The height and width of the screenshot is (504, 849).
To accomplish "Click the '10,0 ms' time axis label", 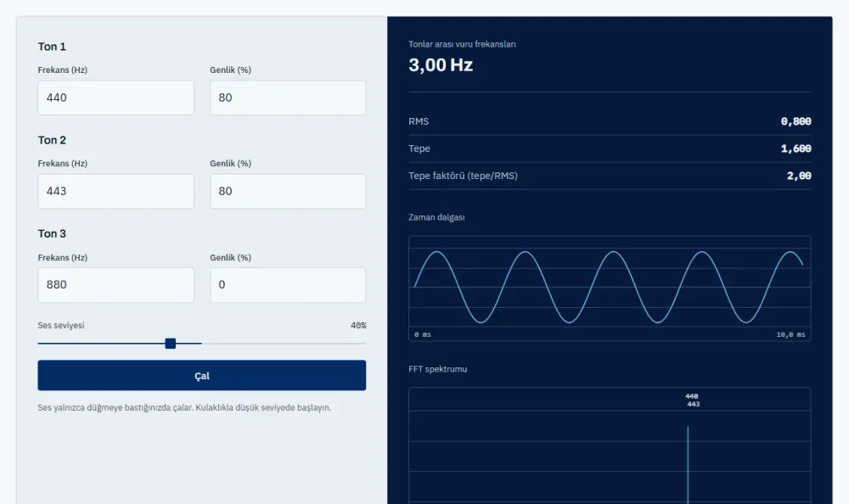I will (x=791, y=334).
